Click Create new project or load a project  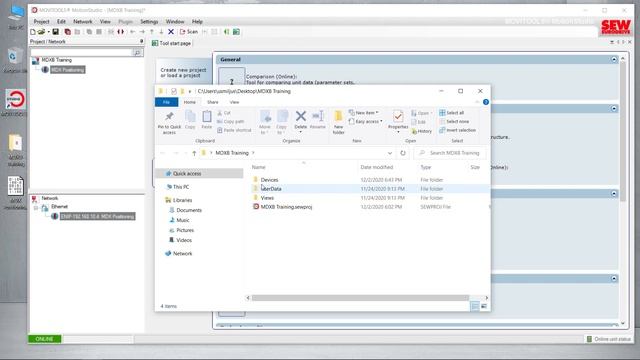click(183, 73)
